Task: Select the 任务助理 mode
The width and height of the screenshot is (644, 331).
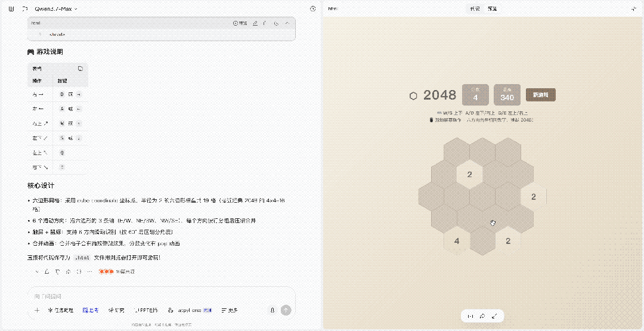Action: pos(61,311)
